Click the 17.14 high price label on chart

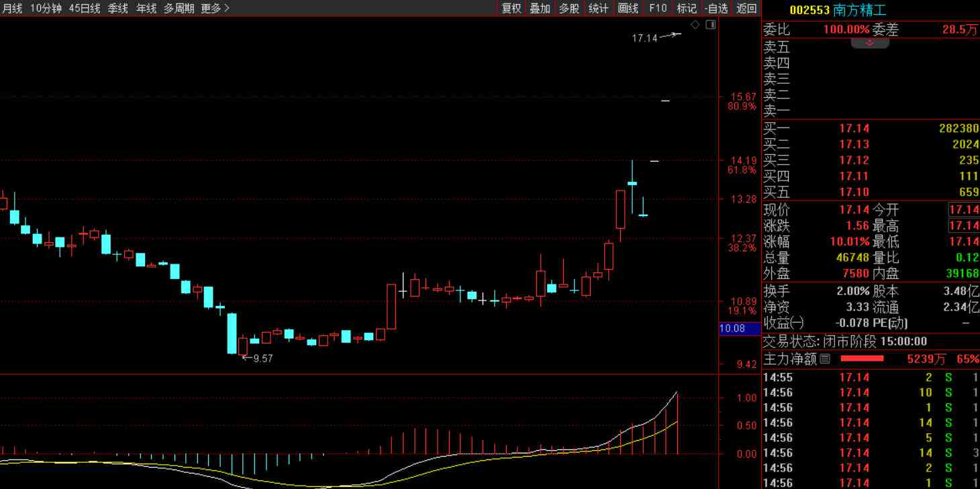click(644, 38)
